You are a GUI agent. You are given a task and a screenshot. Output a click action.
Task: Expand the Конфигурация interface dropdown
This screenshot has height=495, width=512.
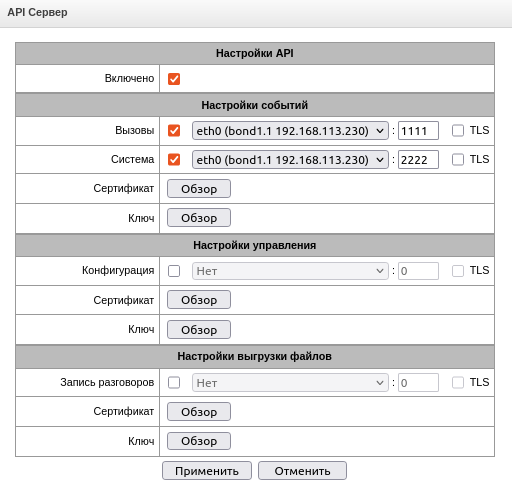[290, 271]
